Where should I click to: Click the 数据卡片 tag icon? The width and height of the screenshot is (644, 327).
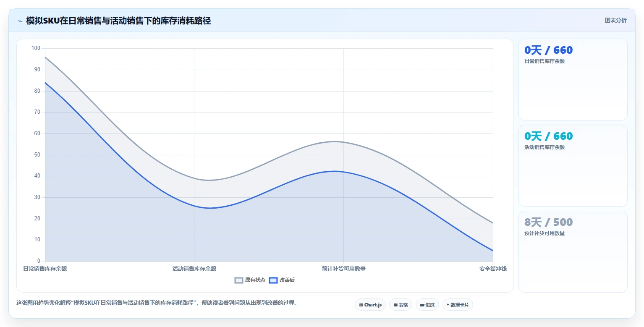tap(448, 305)
